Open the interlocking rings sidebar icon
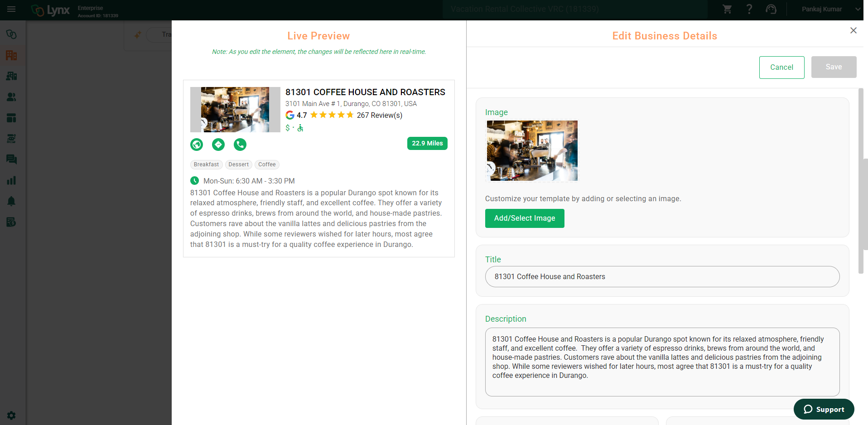The image size is (868, 425). click(x=11, y=34)
